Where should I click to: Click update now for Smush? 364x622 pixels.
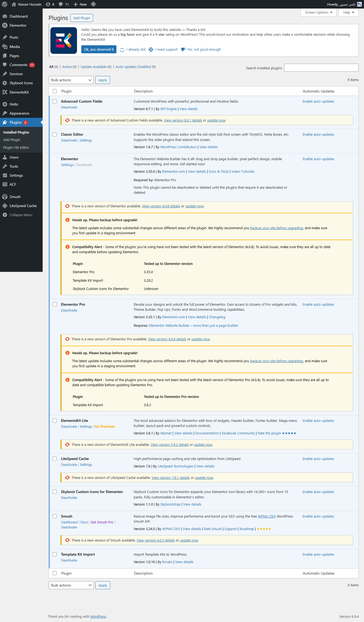pyautogui.click(x=189, y=540)
